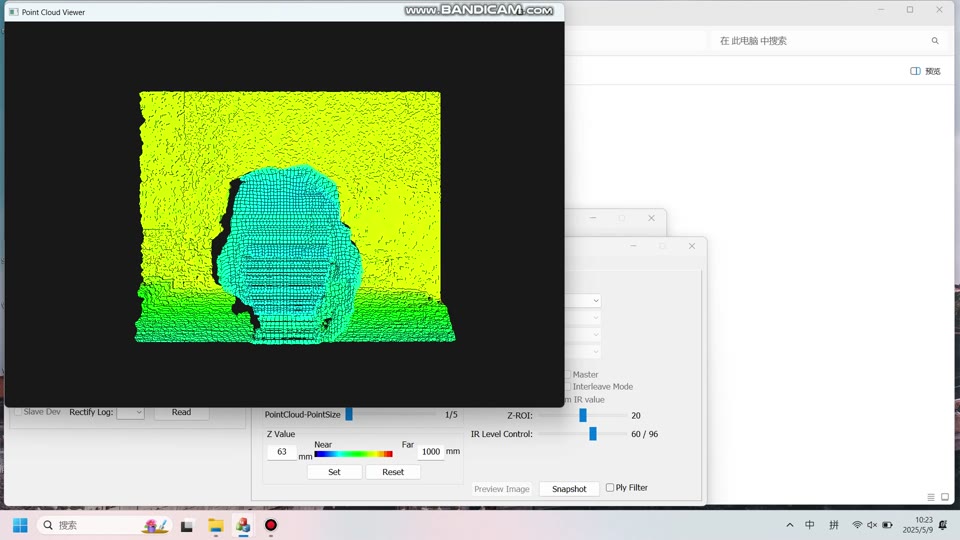Click the point size value '1/5'
Screen dimensions: 960x540
tap(451, 414)
